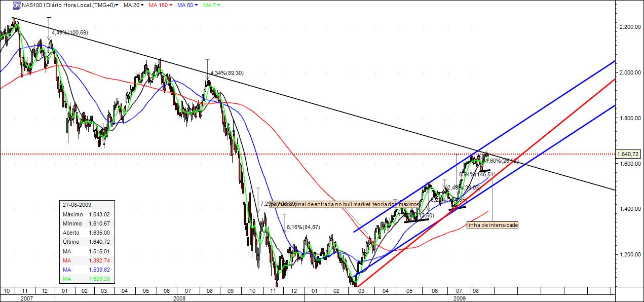The height and width of the screenshot is (302, 644).
Task: Click the Aberto value 1.635,00
Action: point(99,232)
